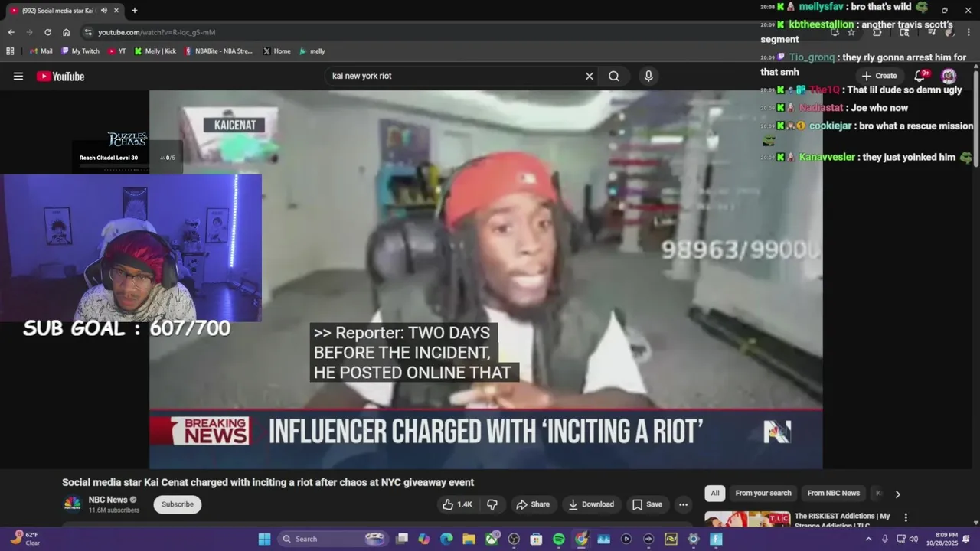
Task: Open the Xbox app on the taskbar
Action: pos(492,539)
